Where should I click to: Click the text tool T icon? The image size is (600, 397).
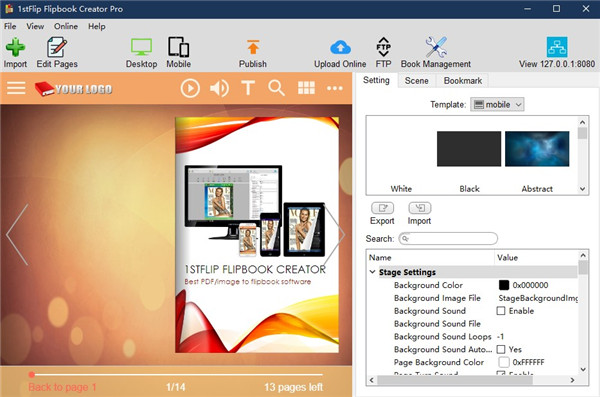coord(248,88)
